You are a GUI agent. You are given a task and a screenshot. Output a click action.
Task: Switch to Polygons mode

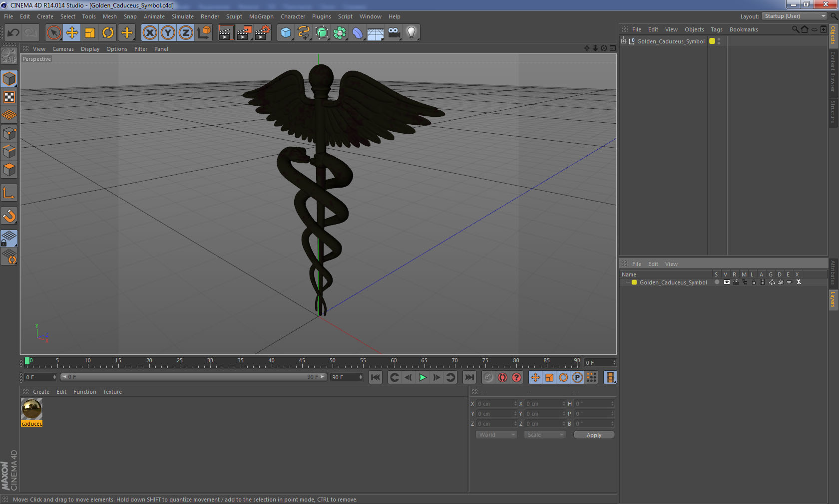coord(9,170)
